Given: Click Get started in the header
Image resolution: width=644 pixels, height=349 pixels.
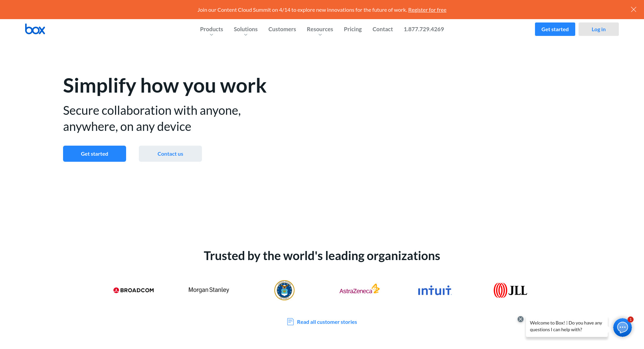Looking at the screenshot, I should coord(555,29).
